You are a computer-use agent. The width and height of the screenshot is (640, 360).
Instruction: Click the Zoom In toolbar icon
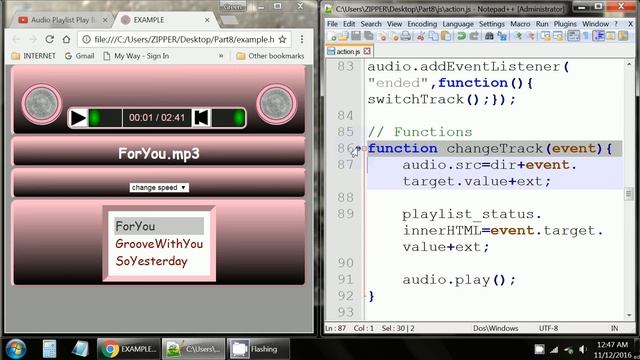click(x=518, y=36)
